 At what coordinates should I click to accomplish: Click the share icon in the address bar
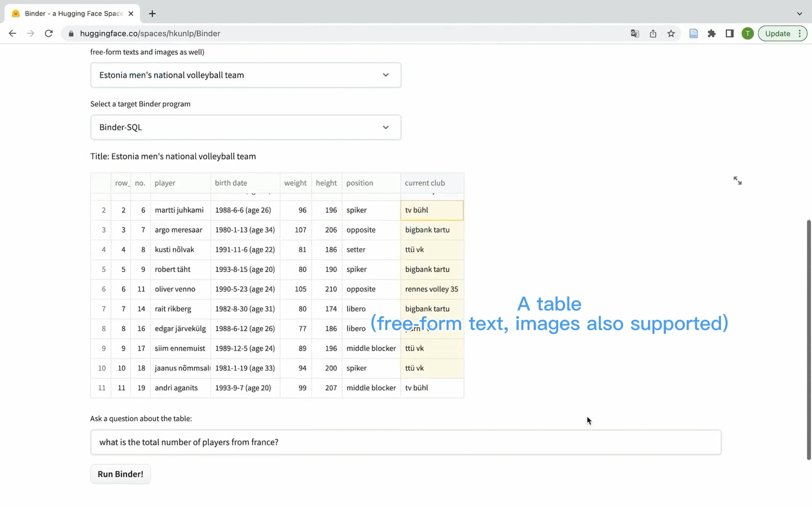click(653, 33)
